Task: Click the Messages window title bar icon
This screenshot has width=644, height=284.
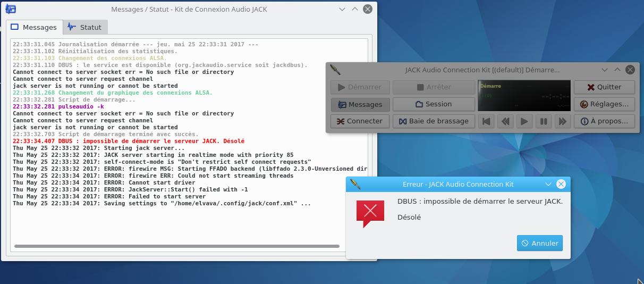Action: coord(11,9)
